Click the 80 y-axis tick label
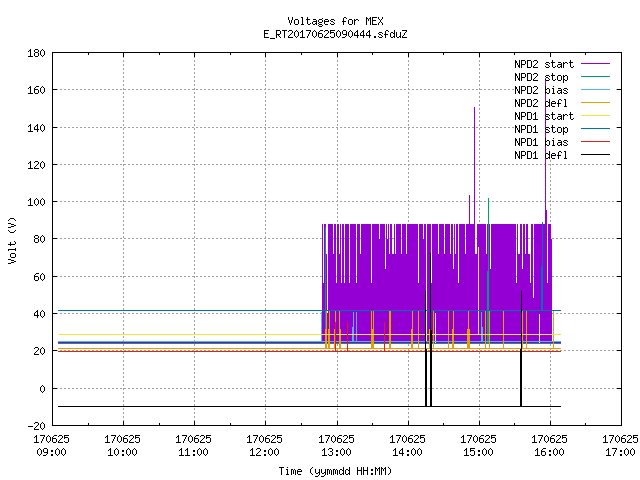Screen dimensions: 640x480 pyautogui.click(x=40, y=239)
